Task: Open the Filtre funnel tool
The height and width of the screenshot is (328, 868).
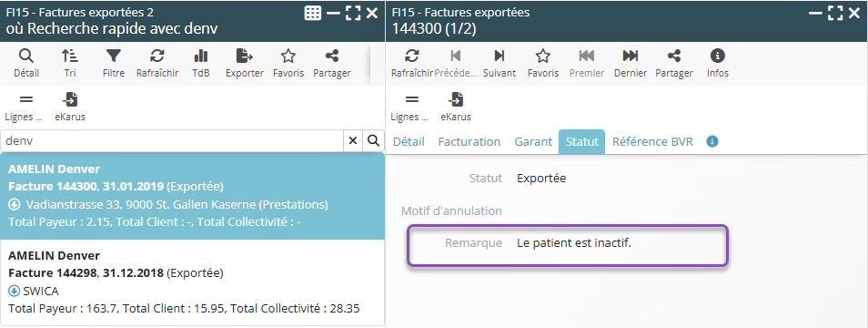Action: coord(114,63)
